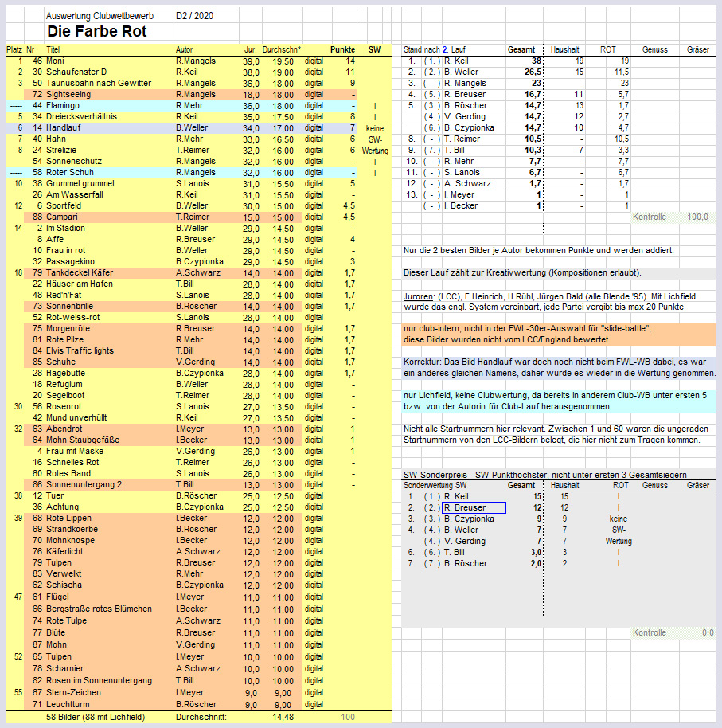Select the 'Mohn Staubgefäße' title cell
The image size is (722, 728).
click(83, 440)
